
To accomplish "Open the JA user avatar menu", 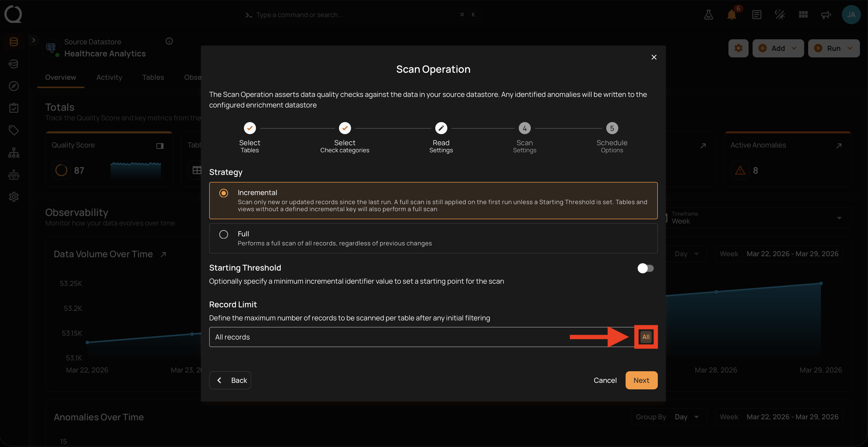I will (851, 15).
